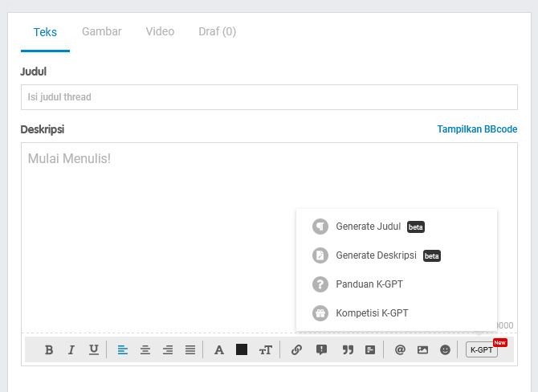Toggle italic text formatting
538x392 pixels.
tap(71, 350)
